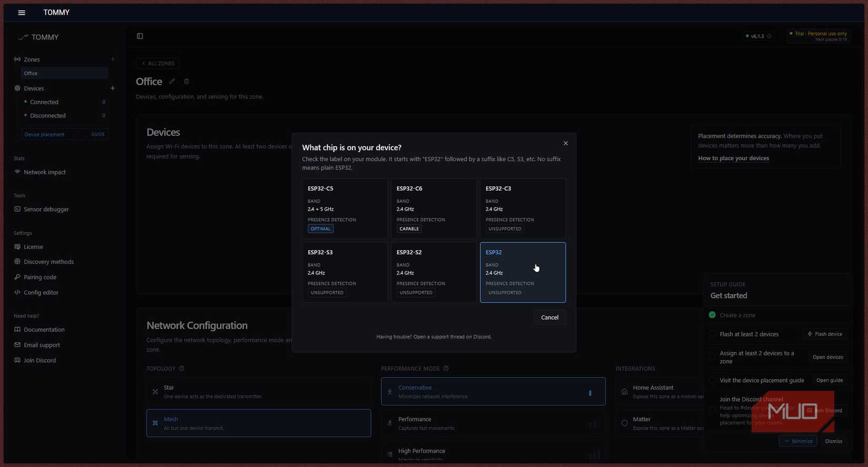Click the Flash device button
This screenshot has width=868, height=467.
(825, 334)
